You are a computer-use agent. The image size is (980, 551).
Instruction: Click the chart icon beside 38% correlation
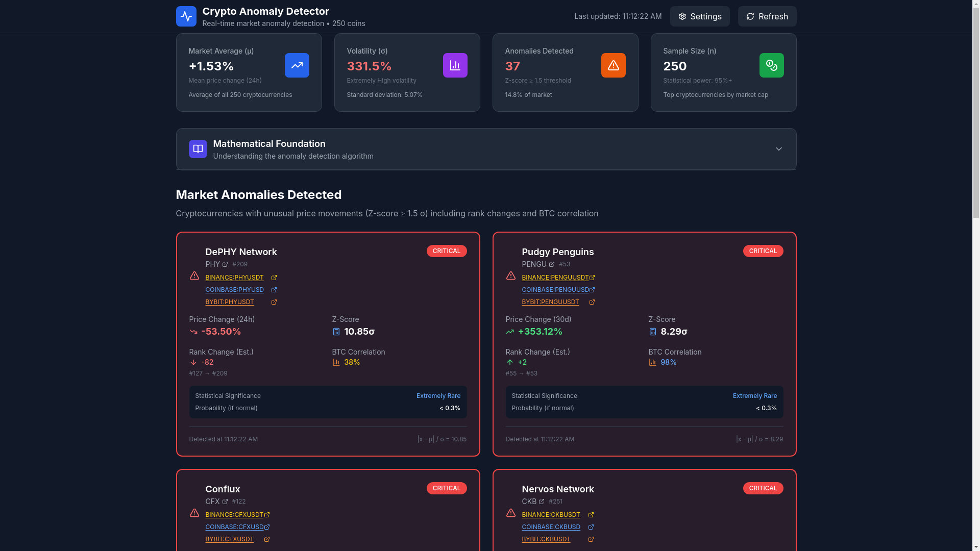pyautogui.click(x=336, y=362)
